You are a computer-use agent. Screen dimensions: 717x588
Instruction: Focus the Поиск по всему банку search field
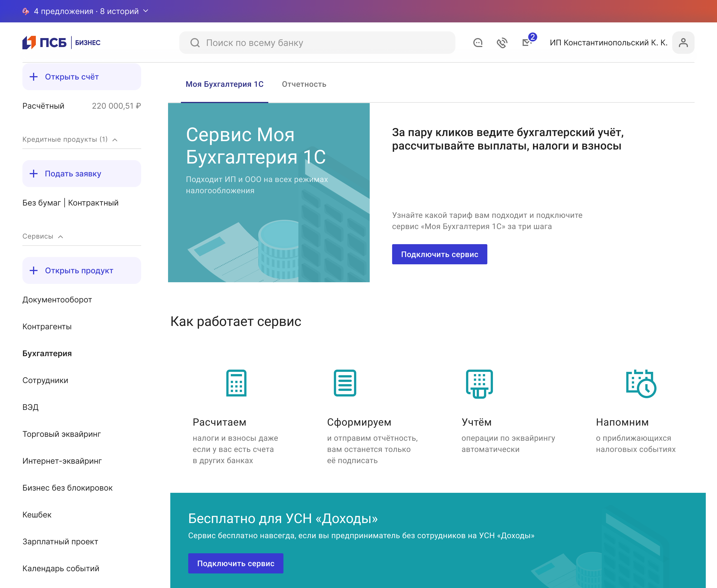click(x=317, y=43)
